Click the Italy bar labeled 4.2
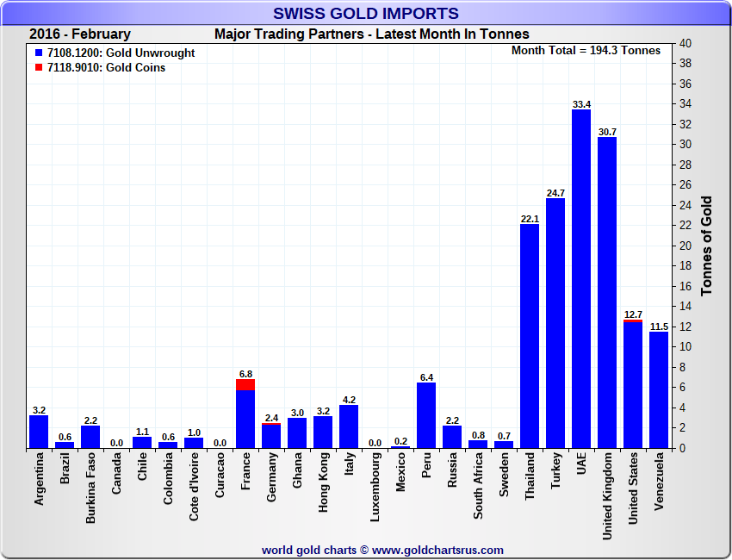The width and height of the screenshot is (732, 560). pos(349,426)
